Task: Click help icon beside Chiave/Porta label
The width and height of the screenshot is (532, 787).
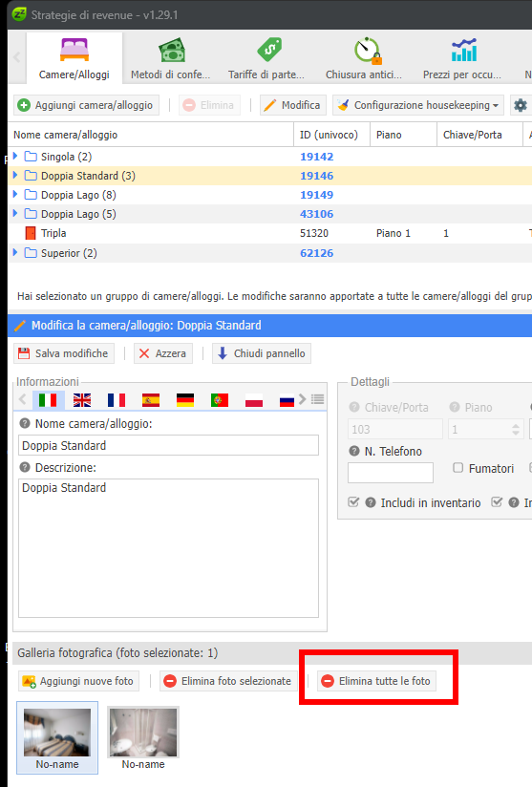Action: 354,407
